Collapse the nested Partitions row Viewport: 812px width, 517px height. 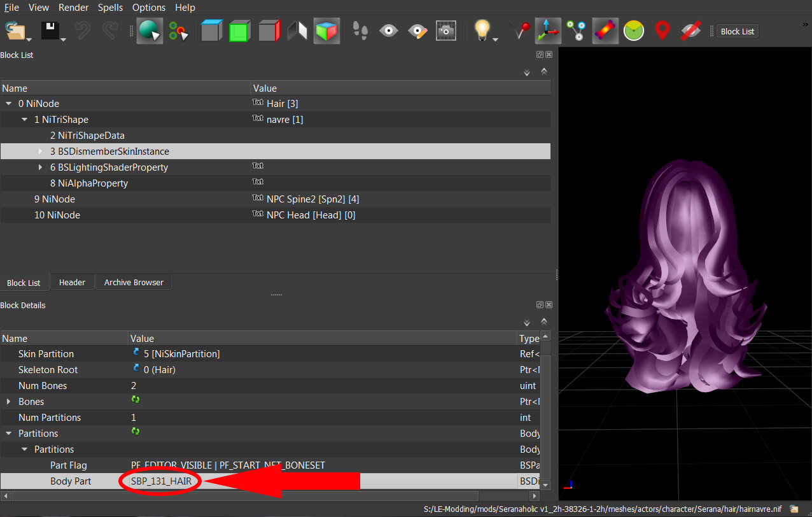pos(25,450)
